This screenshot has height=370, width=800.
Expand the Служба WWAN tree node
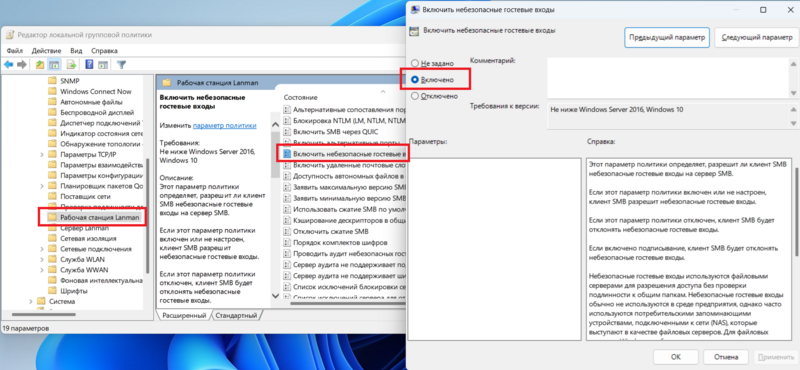42,270
